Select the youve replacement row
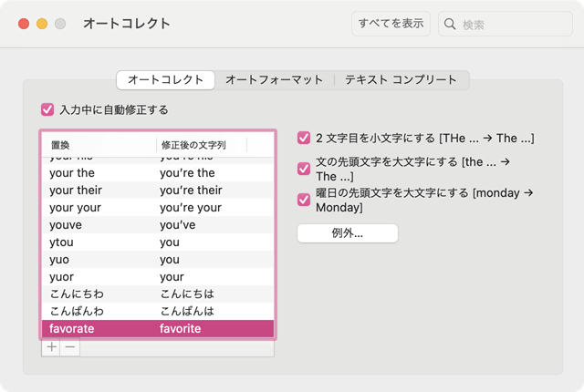 coord(157,224)
